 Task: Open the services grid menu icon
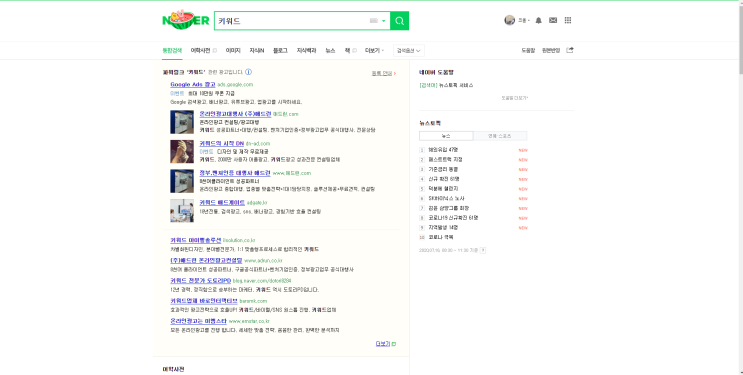[568, 20]
